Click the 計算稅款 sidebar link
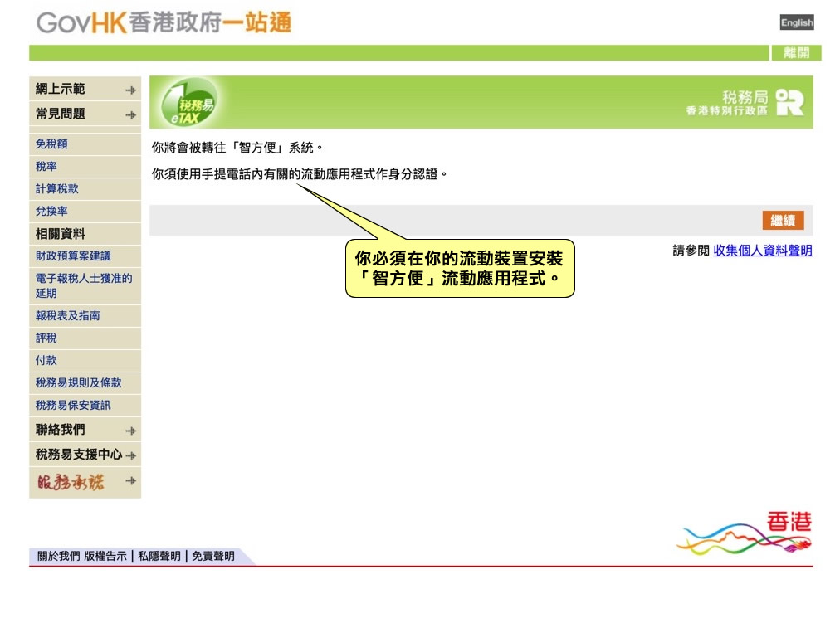This screenshot has width=840, height=628. point(56,188)
